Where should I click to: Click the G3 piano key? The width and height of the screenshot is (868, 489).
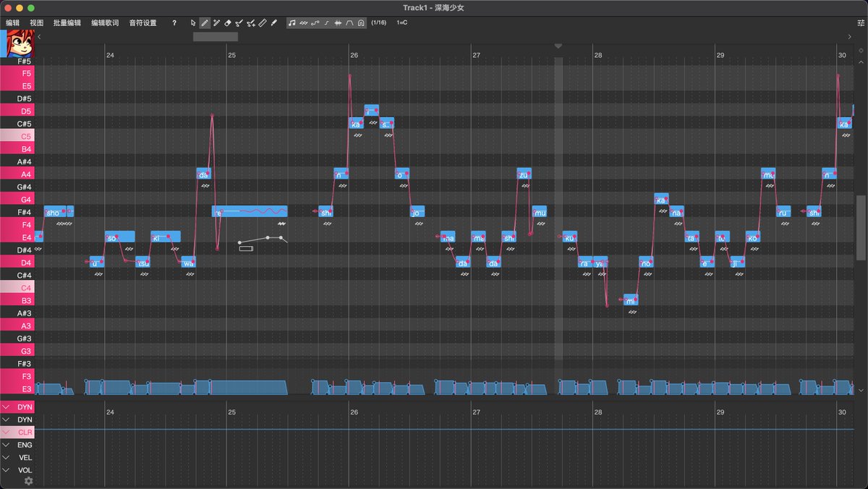17,351
